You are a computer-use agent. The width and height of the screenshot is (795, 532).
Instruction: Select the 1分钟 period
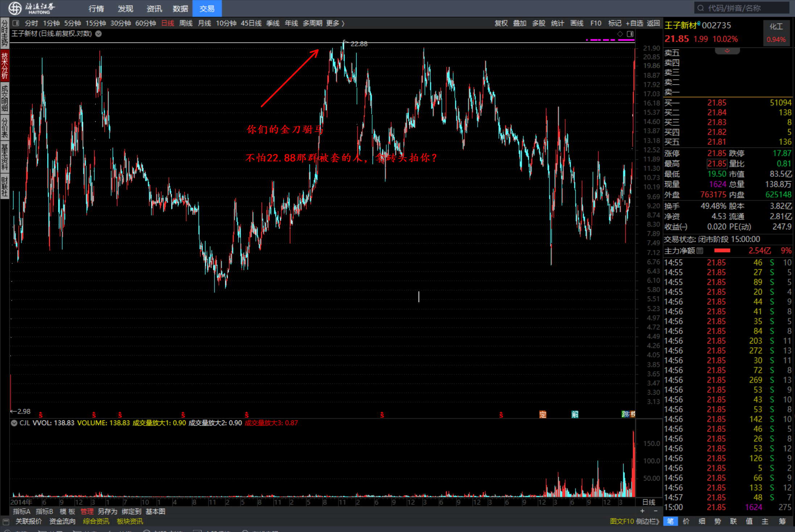point(51,23)
